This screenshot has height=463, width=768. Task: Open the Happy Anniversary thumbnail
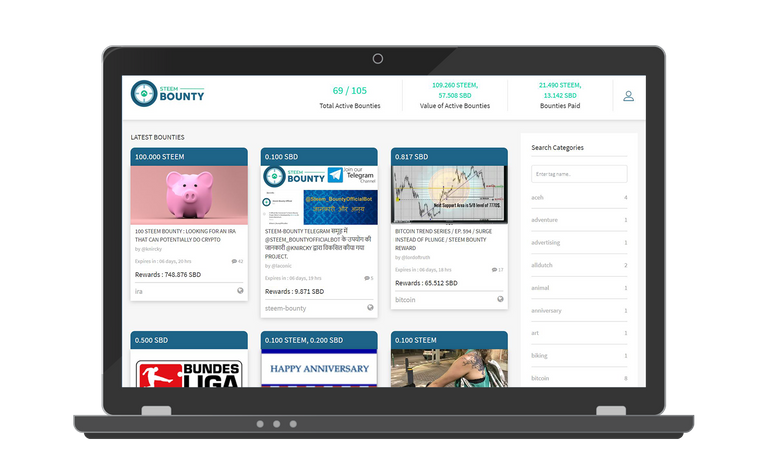click(319, 368)
